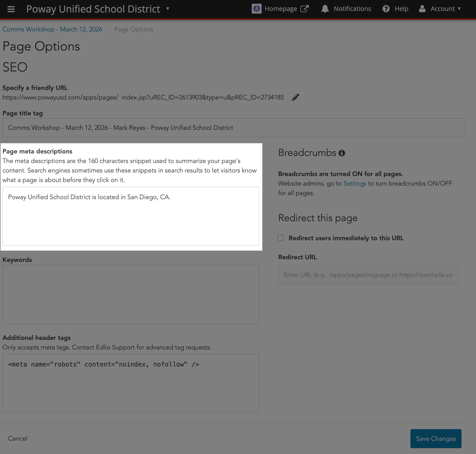Viewport: 476px width, 454px height.
Task: Open the hamburger navigation menu
Action: [11, 9]
